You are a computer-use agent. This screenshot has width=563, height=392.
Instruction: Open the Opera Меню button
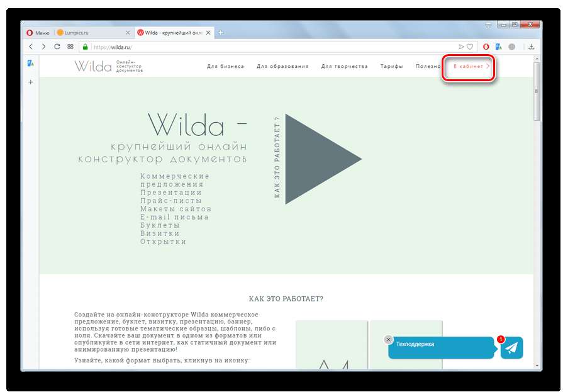(x=38, y=33)
